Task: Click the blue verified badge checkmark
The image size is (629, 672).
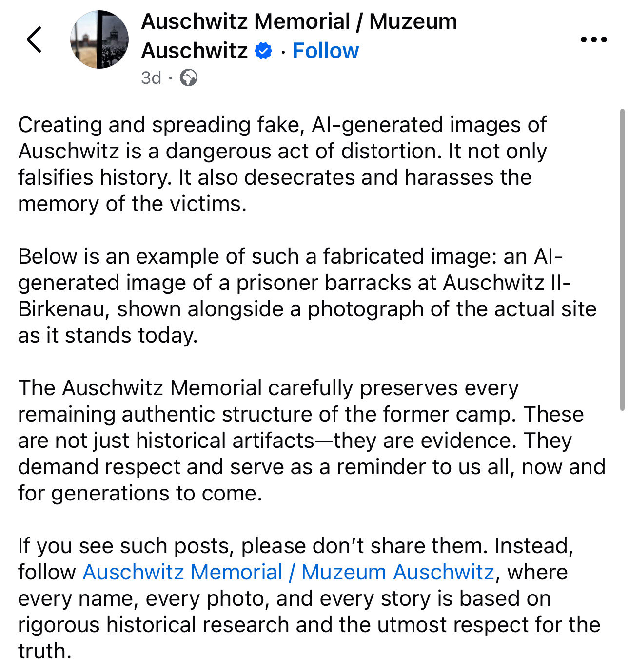Action: tap(263, 51)
